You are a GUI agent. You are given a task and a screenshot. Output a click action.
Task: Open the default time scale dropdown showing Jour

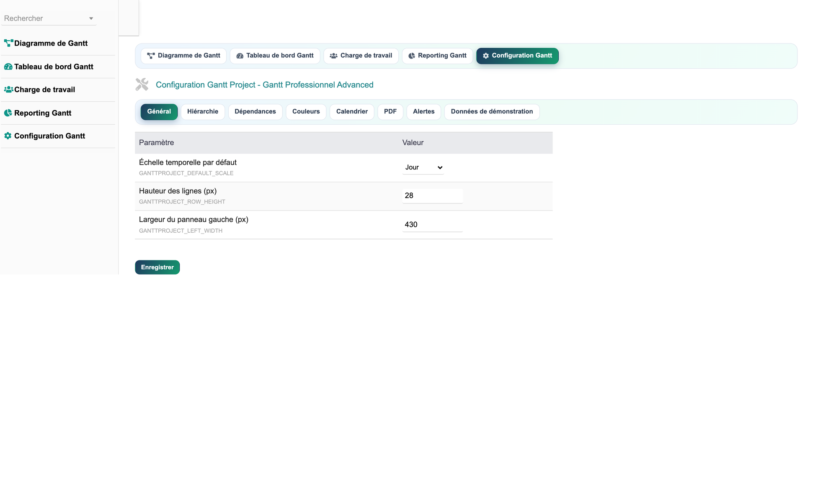click(423, 167)
